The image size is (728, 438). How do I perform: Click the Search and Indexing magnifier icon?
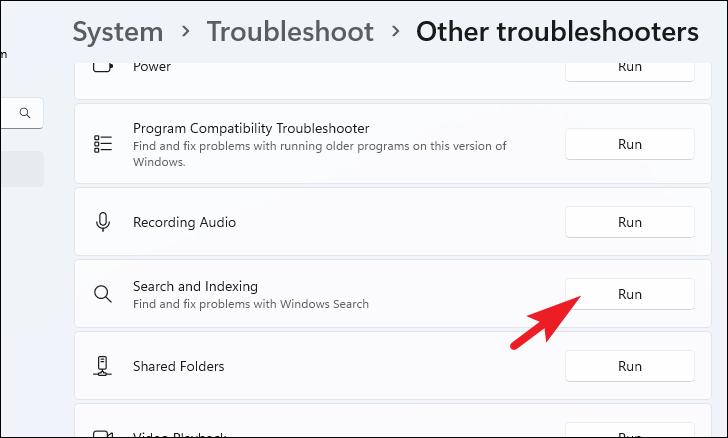pos(103,294)
